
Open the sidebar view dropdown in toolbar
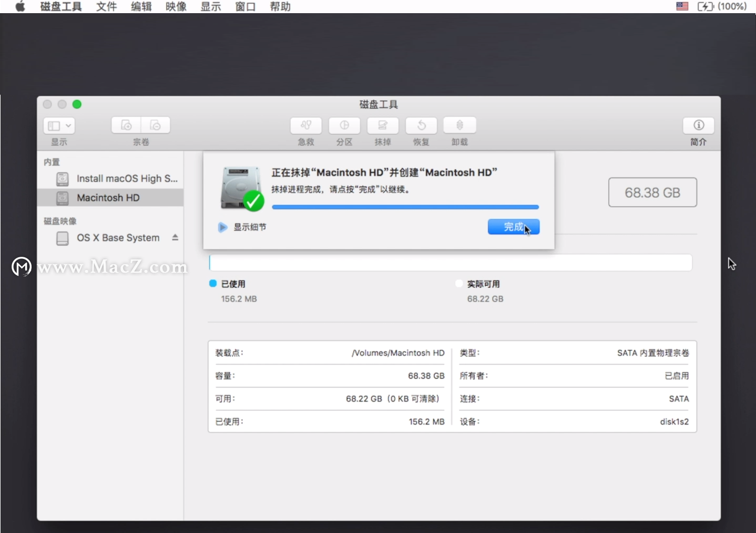tap(59, 125)
